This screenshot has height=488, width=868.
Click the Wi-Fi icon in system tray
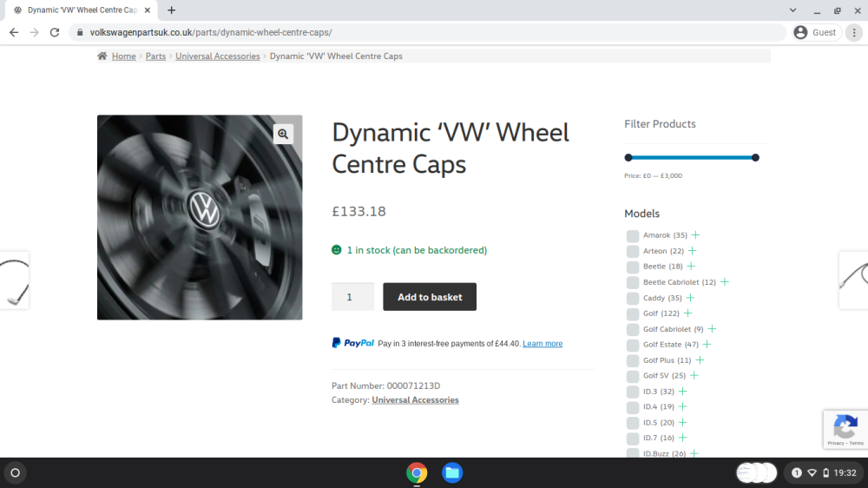click(x=812, y=472)
